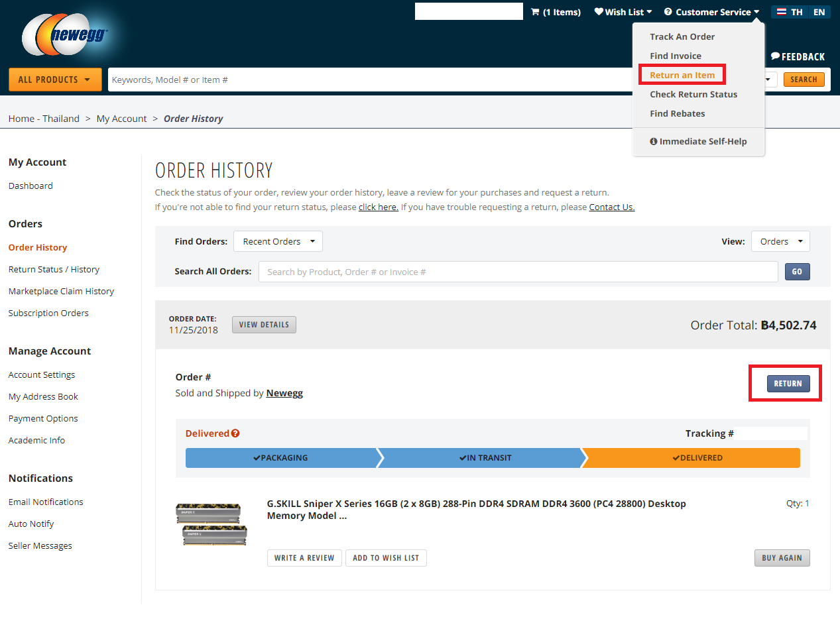Click the GO button
This screenshot has width=840, height=617.
click(x=798, y=272)
